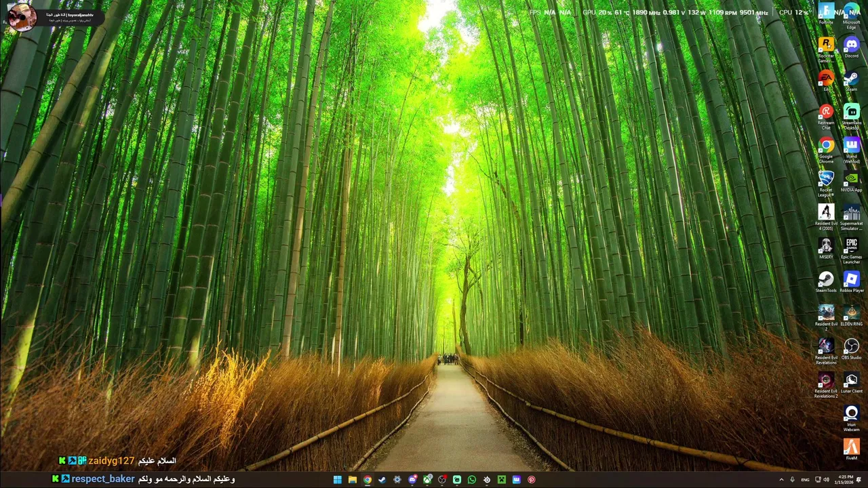Open File Explorer from the taskbar
This screenshot has height=488, width=868.
(353, 480)
